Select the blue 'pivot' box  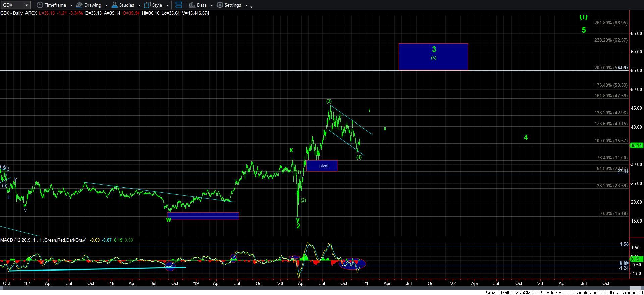click(x=322, y=166)
